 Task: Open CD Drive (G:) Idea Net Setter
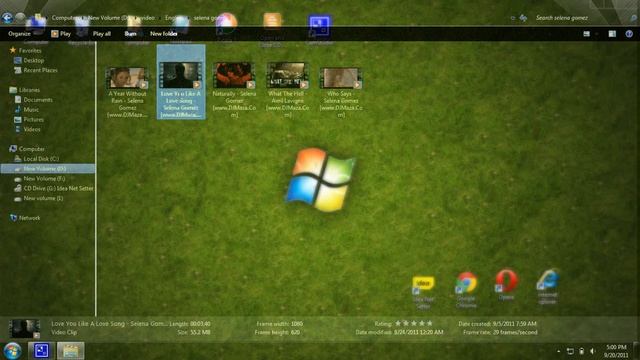(53, 189)
